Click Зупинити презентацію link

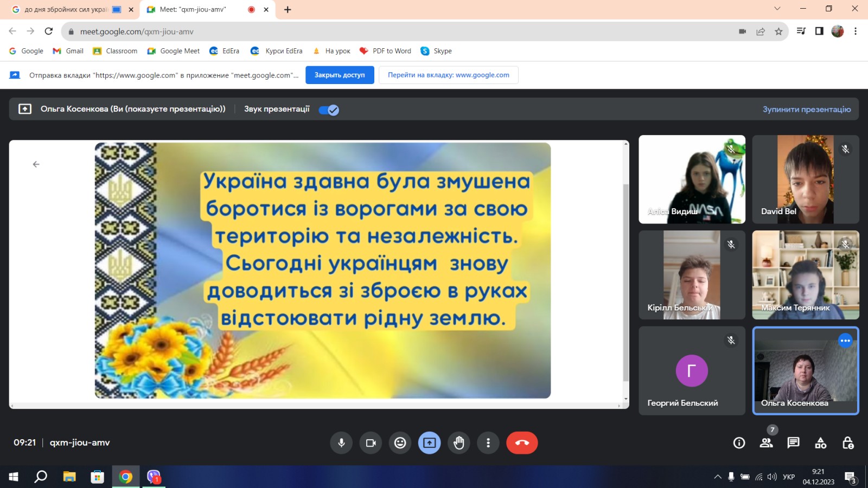coord(806,109)
